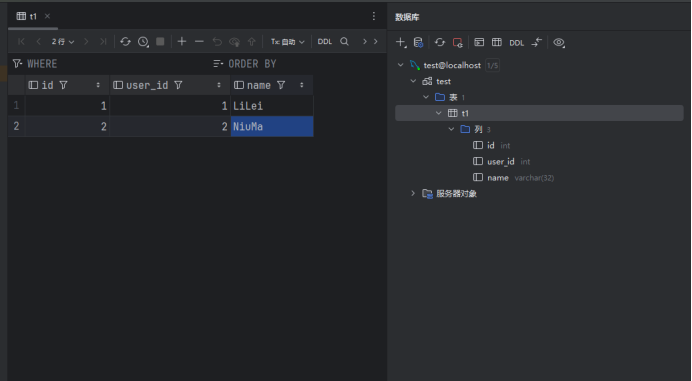Sort by the name column arrows
This screenshot has height=381, width=692.
point(302,85)
